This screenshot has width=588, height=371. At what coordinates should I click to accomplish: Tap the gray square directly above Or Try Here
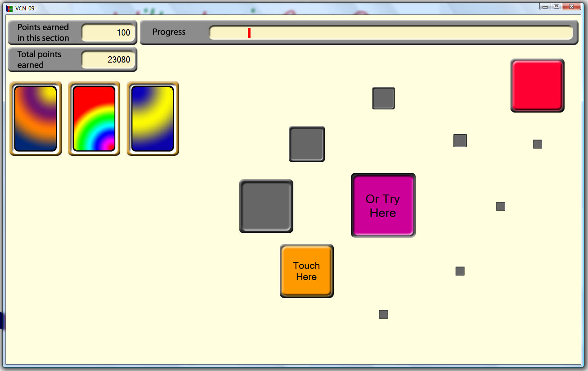(383, 98)
